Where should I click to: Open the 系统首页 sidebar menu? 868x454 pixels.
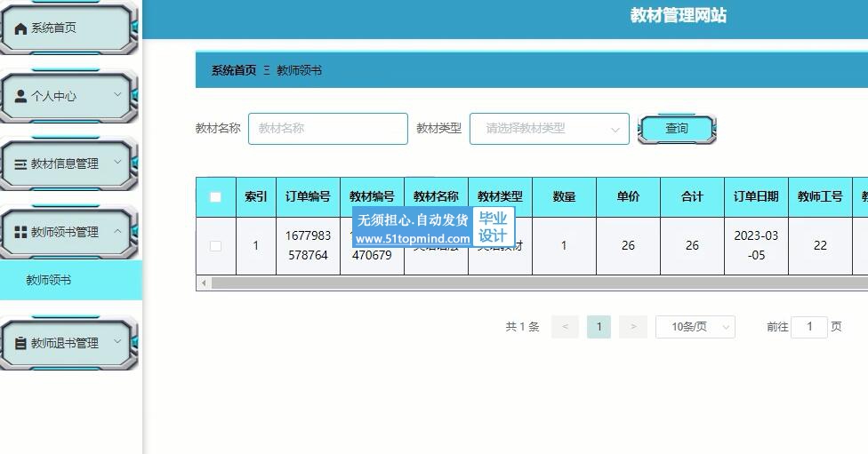click(68, 28)
